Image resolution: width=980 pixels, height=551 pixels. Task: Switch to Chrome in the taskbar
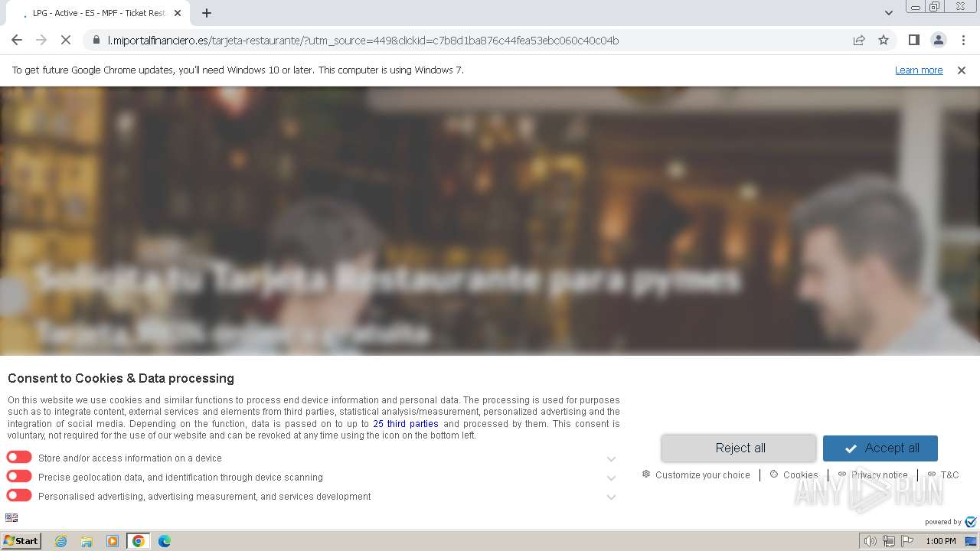[x=139, y=541]
